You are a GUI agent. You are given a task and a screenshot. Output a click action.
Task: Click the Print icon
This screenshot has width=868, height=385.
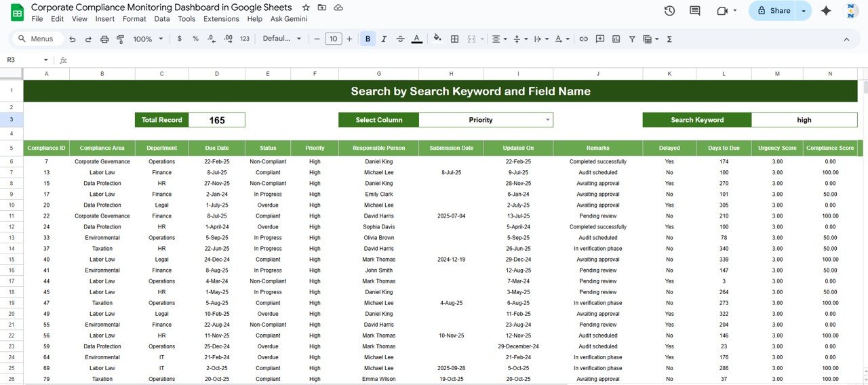point(104,39)
